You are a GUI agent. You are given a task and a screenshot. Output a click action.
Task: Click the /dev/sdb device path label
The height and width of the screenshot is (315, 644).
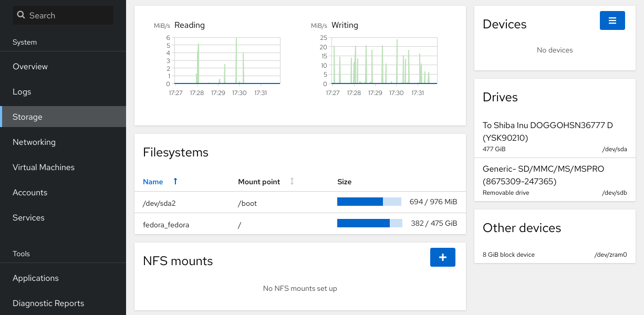coord(615,193)
